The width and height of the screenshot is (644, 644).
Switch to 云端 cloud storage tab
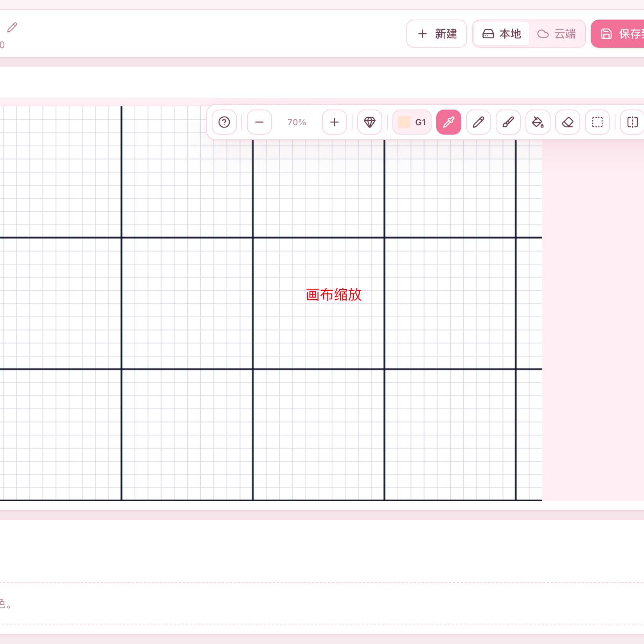click(557, 34)
